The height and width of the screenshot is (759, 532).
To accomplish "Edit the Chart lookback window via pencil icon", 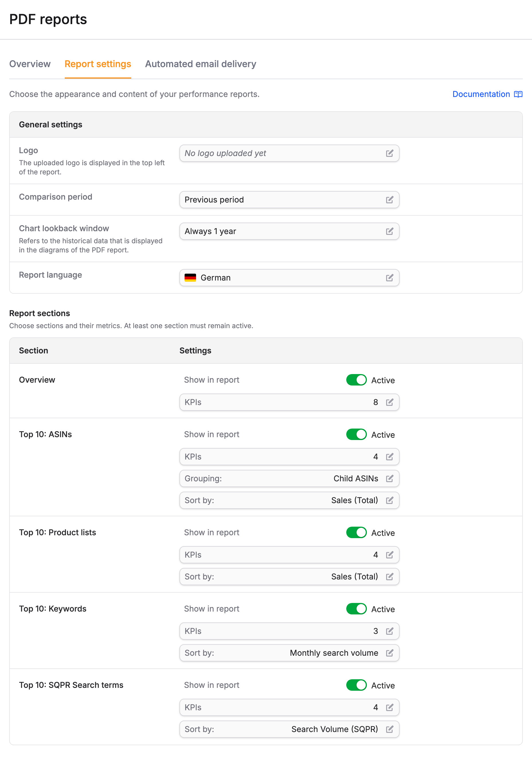I will tap(390, 231).
